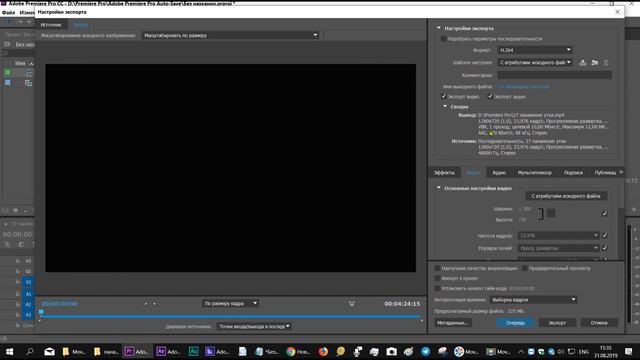Set the in point marker under preview
Viewport: 640px width, 360px height.
pos(145,304)
